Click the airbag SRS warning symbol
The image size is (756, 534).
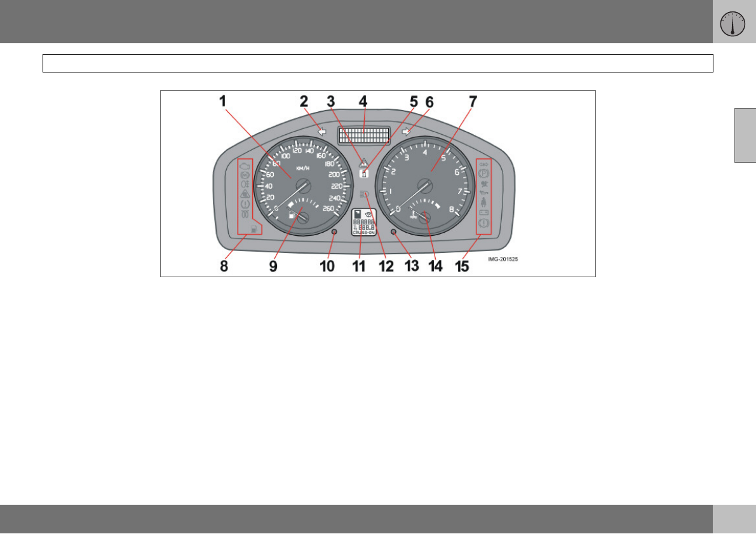click(x=484, y=182)
